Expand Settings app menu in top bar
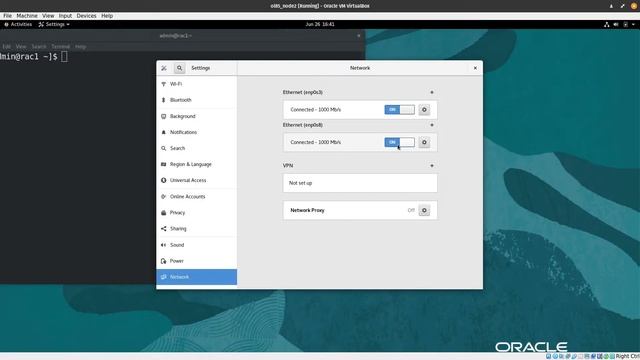Image resolution: width=640 pixels, height=360 pixels. (x=54, y=24)
